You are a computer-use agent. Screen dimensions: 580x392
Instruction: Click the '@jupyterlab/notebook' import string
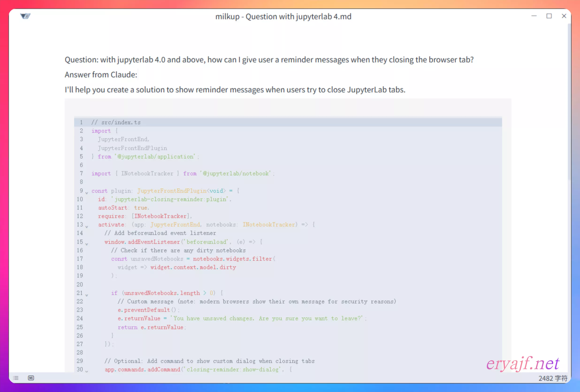(x=235, y=173)
